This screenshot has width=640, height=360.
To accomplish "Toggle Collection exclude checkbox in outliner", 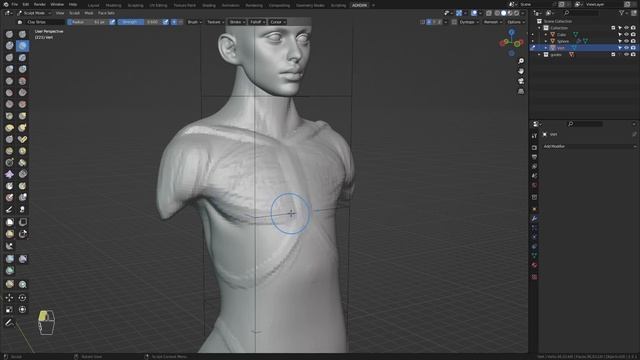I will (x=613, y=28).
